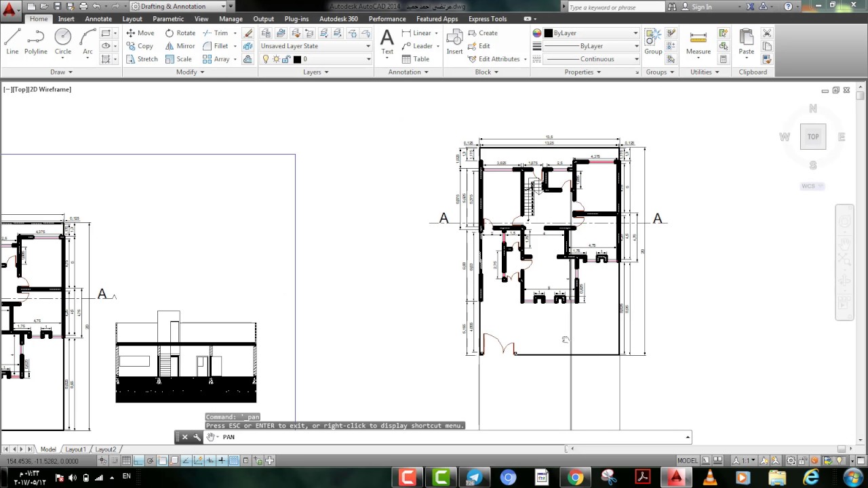The width and height of the screenshot is (868, 488).
Task: Select the Polyline tool
Action: 35,41
